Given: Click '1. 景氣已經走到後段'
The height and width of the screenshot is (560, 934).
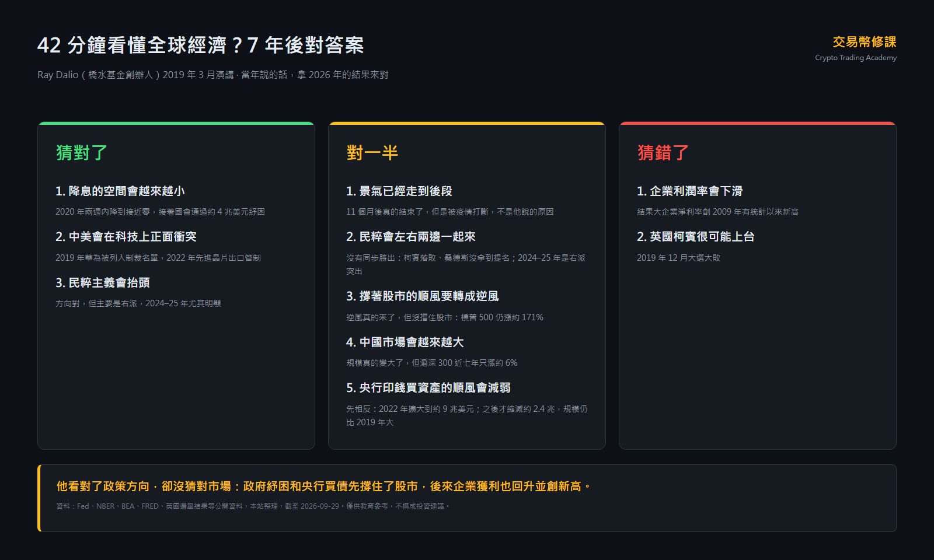Looking at the screenshot, I should pos(399,191).
